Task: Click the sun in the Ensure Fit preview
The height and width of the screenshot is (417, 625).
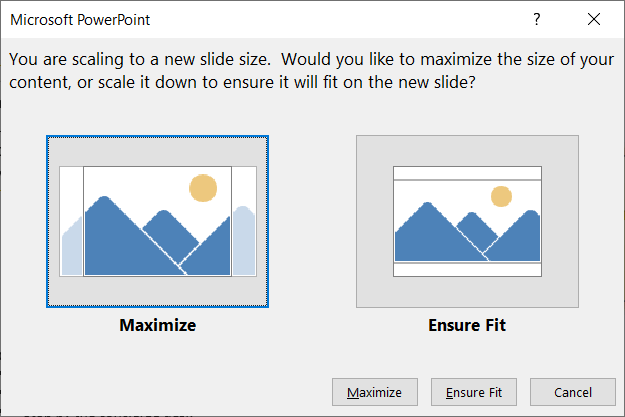Action: [500, 196]
